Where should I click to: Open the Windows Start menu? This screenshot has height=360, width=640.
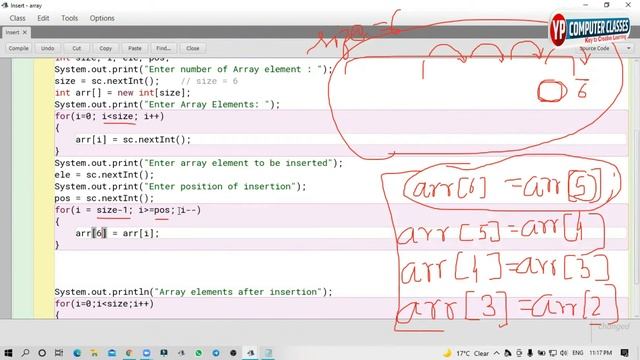[7, 353]
